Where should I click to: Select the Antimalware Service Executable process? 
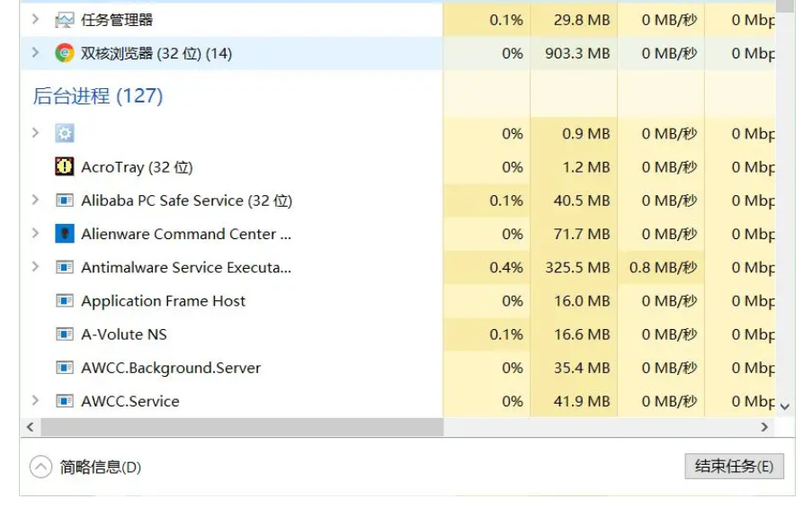coord(186,268)
